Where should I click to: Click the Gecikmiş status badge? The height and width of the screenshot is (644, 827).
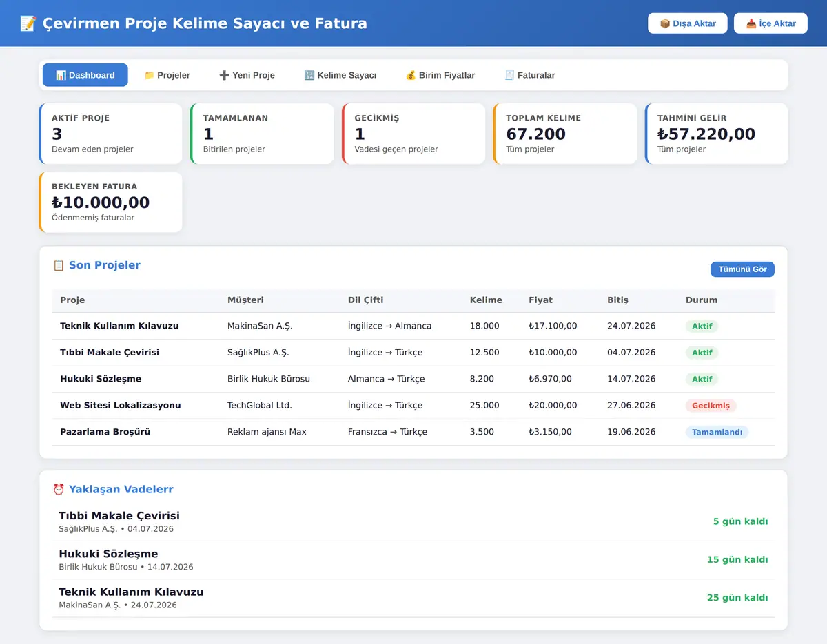711,406
